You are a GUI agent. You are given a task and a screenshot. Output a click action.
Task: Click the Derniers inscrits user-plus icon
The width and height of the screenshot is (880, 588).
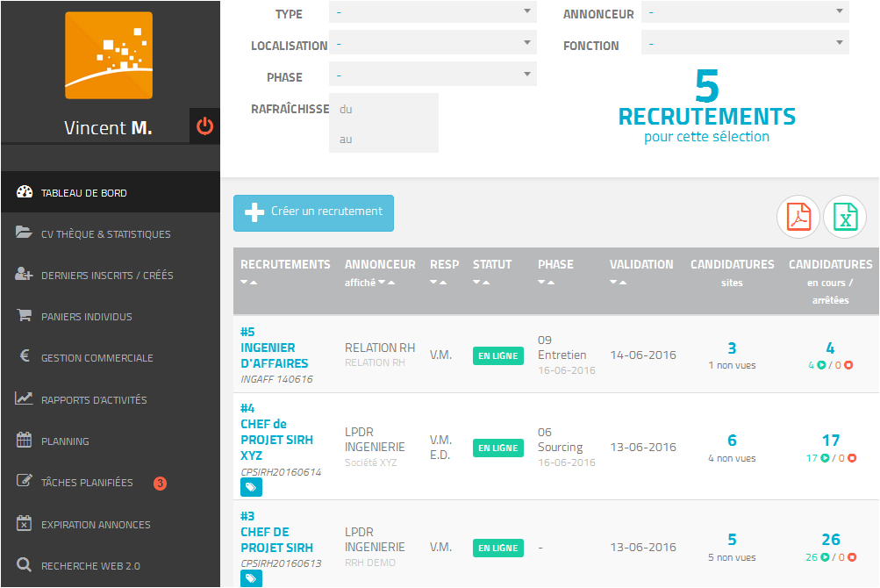click(24, 274)
